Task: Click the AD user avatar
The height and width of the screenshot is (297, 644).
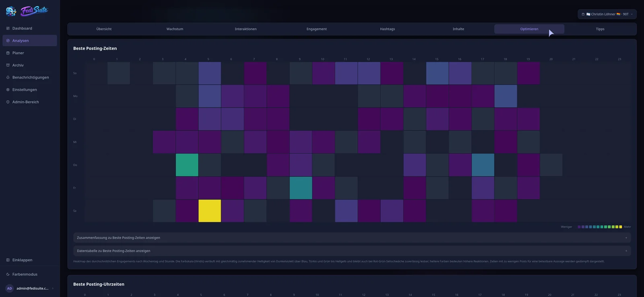Action: coord(10,289)
